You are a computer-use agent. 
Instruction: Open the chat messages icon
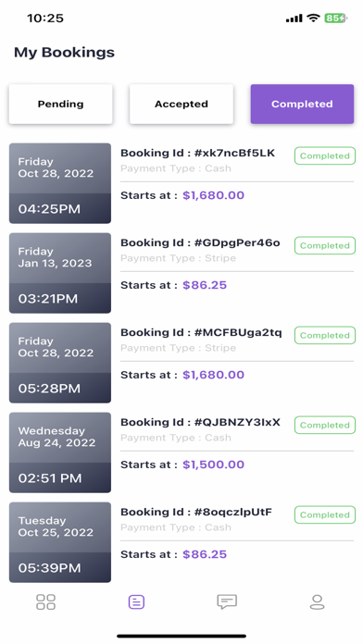(227, 601)
